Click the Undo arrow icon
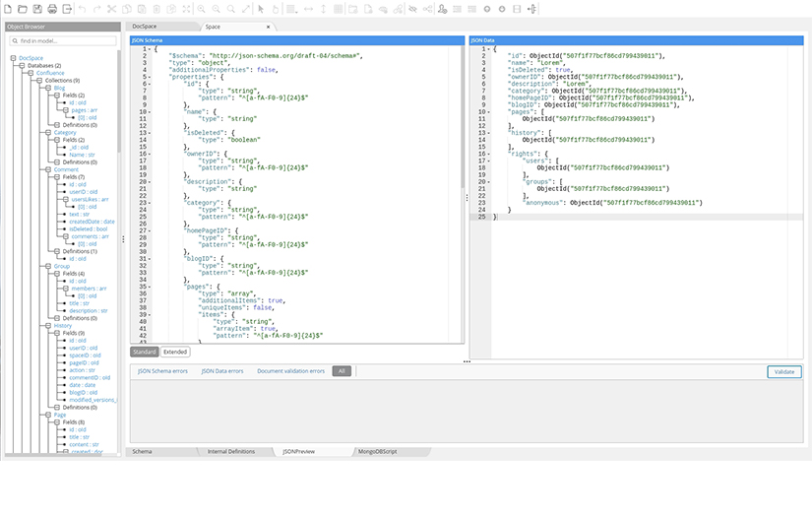The image size is (812, 517). tap(82, 9)
